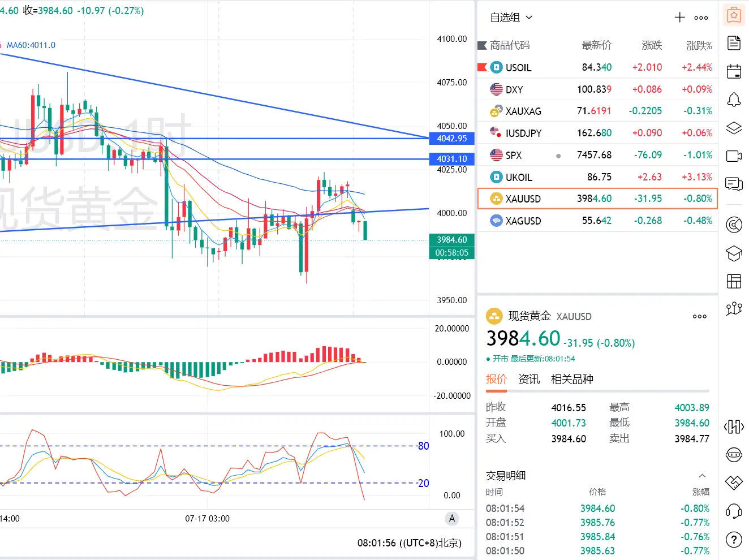Image resolution: width=749 pixels, height=560 pixels.
Task: Open the help question mark icon
Action: coord(734,540)
